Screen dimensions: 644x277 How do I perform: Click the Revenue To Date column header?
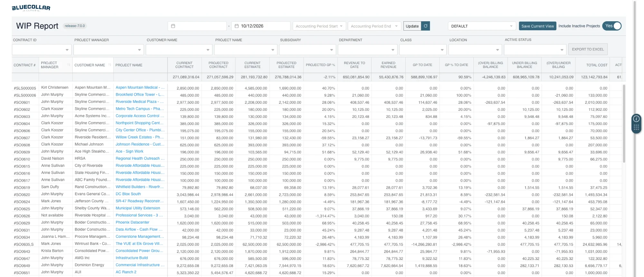(355, 65)
